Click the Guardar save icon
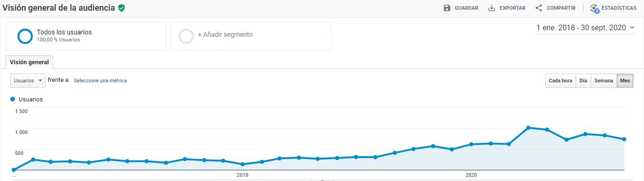 tap(447, 8)
